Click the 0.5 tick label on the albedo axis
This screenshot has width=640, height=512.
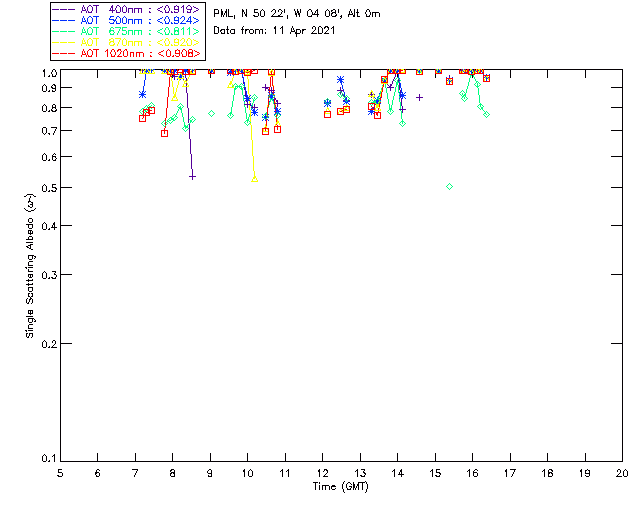(x=45, y=188)
